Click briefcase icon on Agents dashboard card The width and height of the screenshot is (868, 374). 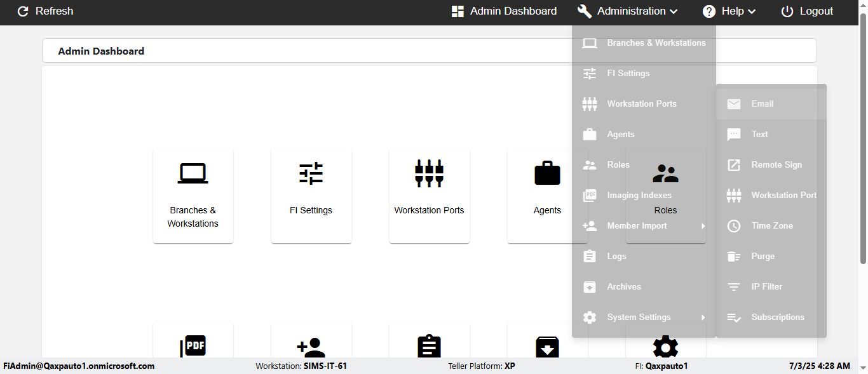point(548,173)
